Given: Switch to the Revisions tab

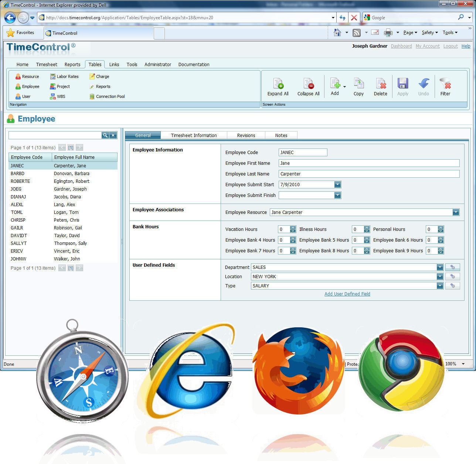Looking at the screenshot, I should (246, 135).
